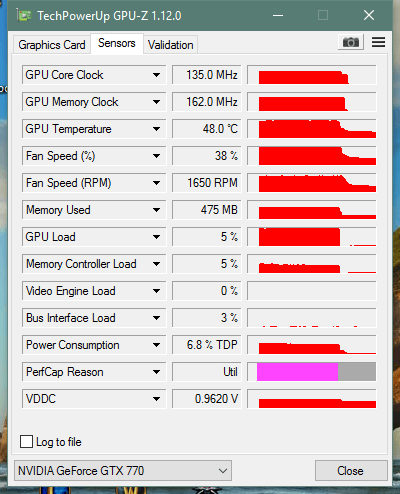
Task: Expand the Fan Speed (RPM) dropdown arrow
Action: click(156, 183)
